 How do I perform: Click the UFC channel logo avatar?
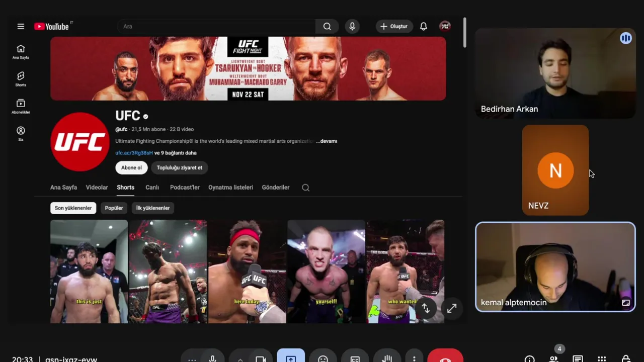pos(80,142)
